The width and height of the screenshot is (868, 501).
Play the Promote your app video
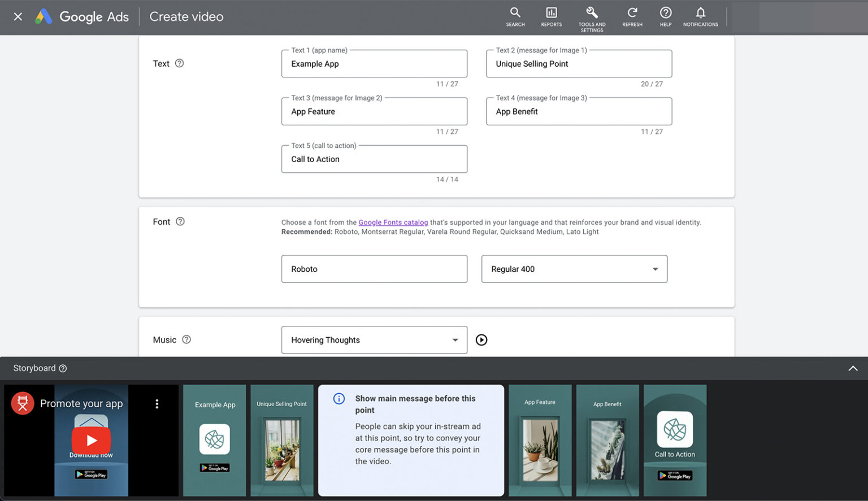91,440
